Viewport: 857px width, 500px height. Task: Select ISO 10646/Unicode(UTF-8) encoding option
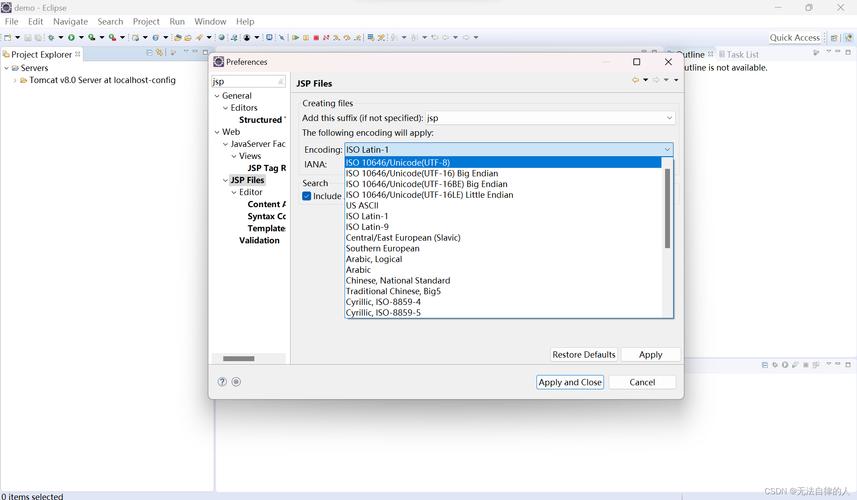[398, 162]
